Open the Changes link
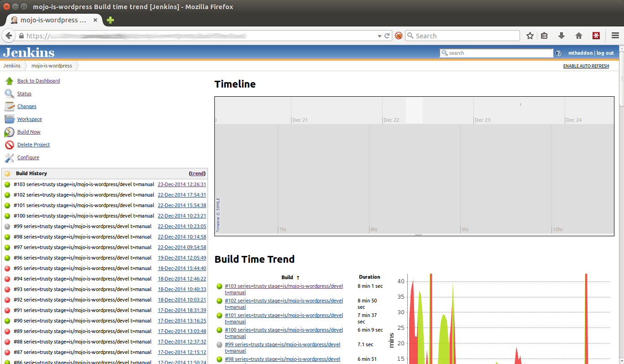624x364 pixels. point(27,106)
